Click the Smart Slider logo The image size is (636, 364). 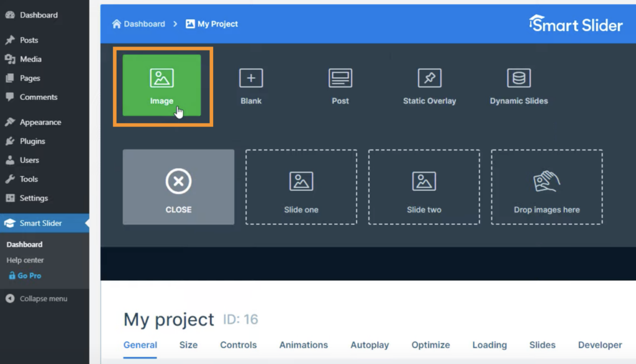tap(576, 24)
